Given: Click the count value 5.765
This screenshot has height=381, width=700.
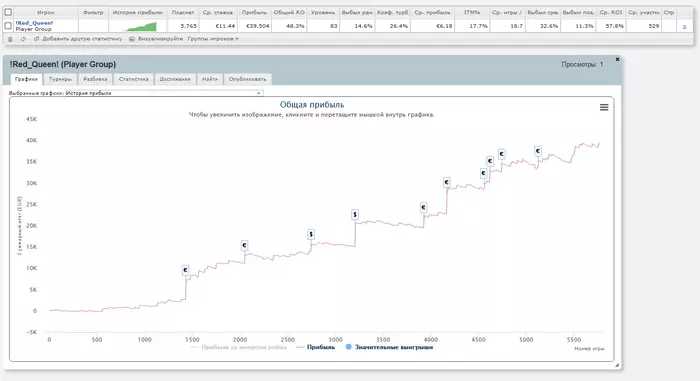Looking at the screenshot, I should pyautogui.click(x=188, y=26).
